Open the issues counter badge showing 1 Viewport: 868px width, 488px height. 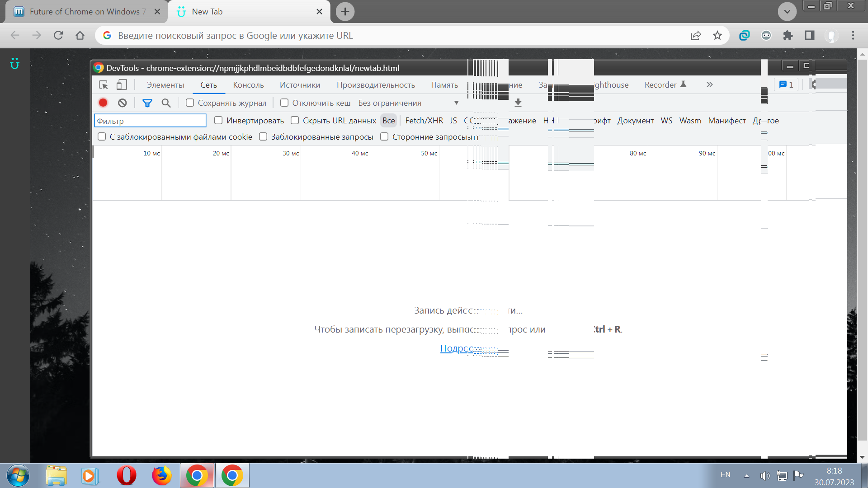pos(786,84)
